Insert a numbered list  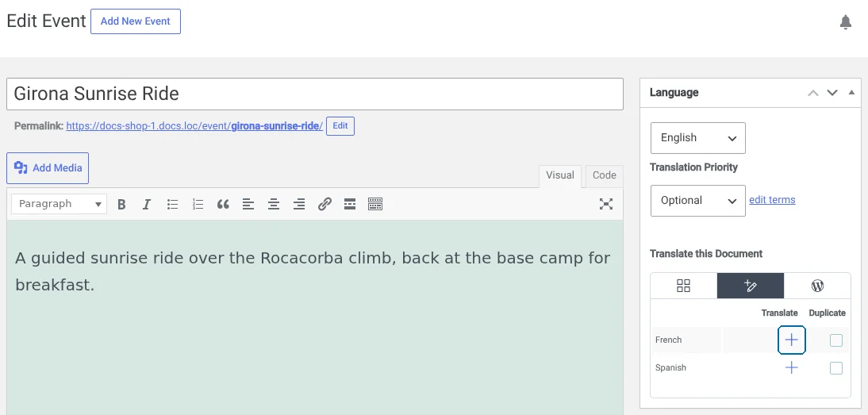(x=198, y=204)
